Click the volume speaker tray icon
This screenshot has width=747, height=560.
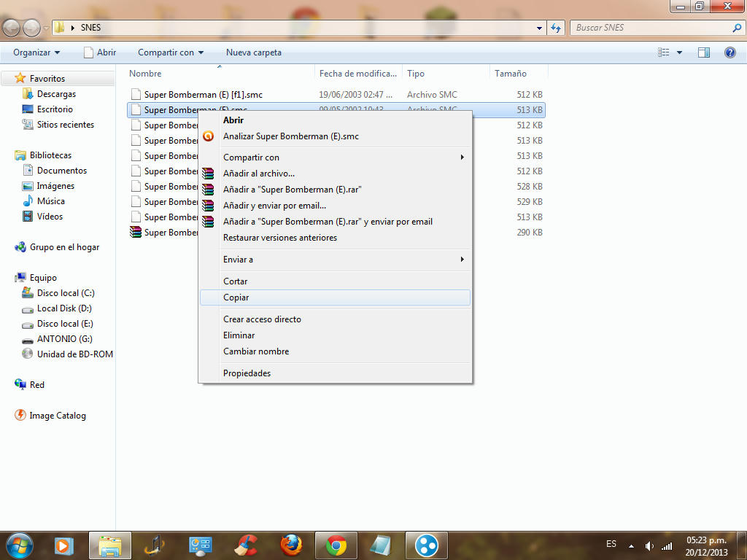(649, 545)
